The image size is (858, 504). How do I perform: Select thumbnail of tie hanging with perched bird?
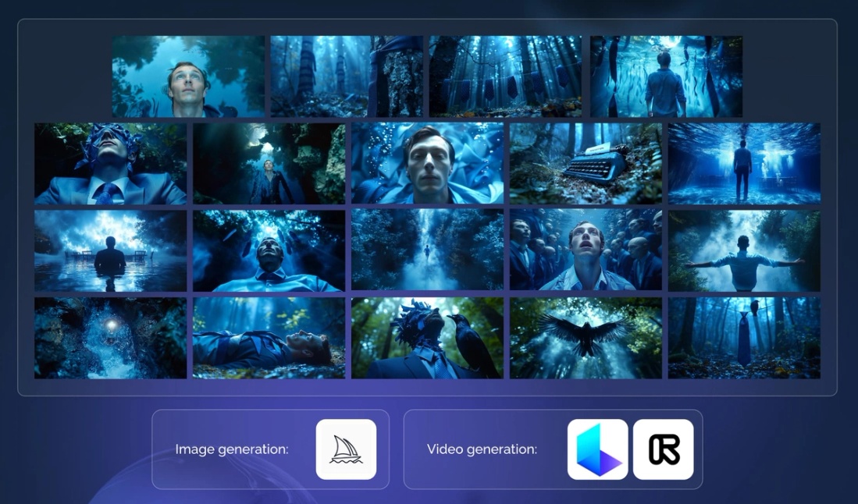click(744, 338)
